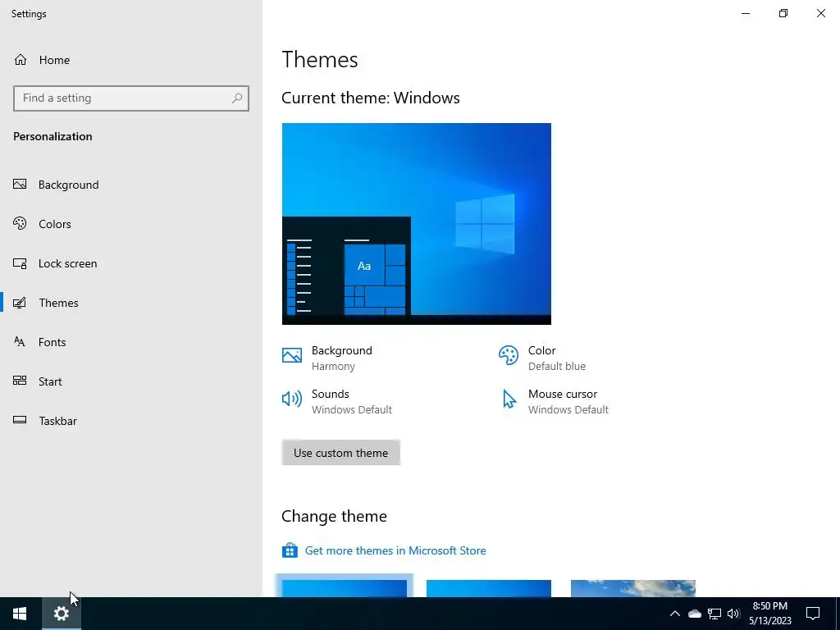Close the Settings window
Viewport: 840px width, 630px height.
(x=820, y=13)
